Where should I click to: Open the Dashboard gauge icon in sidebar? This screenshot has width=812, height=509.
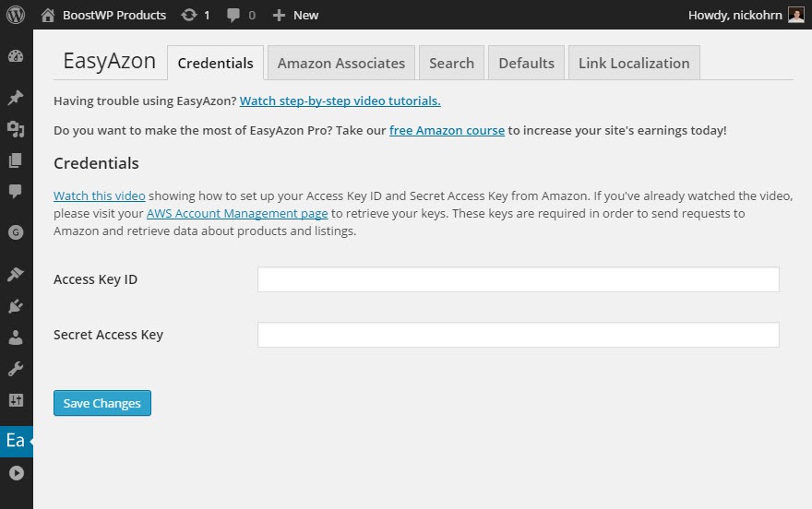coord(16,56)
